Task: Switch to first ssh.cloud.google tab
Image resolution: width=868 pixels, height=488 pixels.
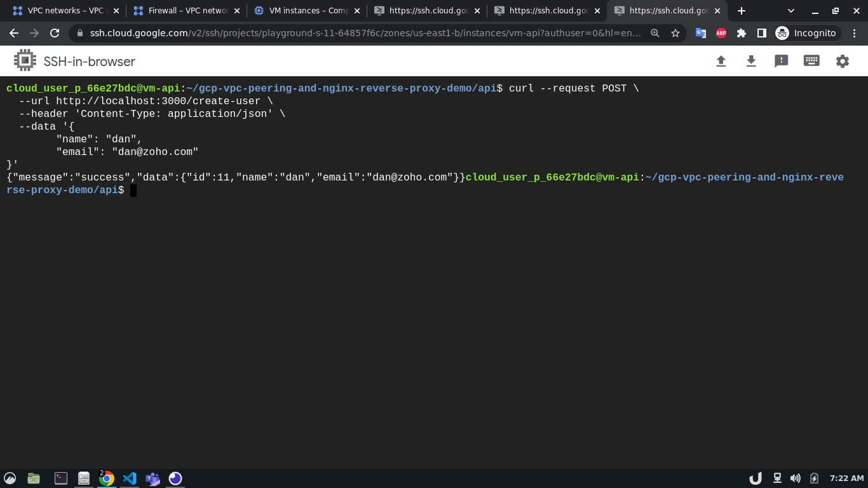Action: pos(426,11)
